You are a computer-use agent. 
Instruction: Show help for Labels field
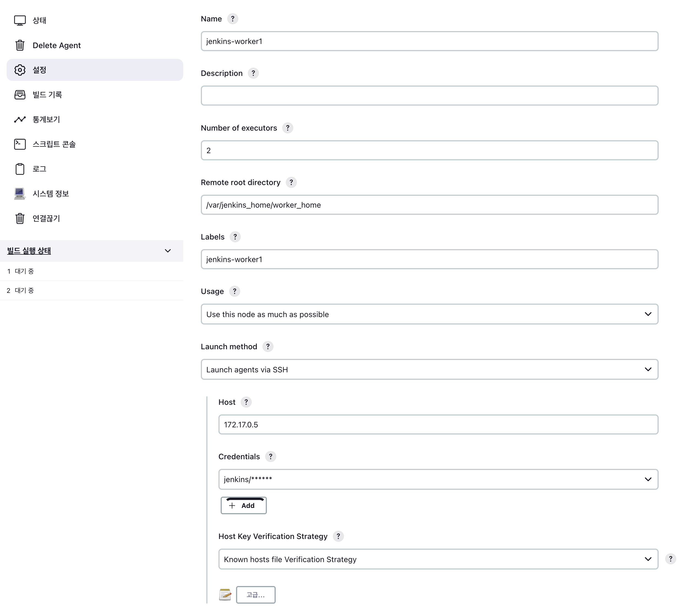(x=235, y=237)
